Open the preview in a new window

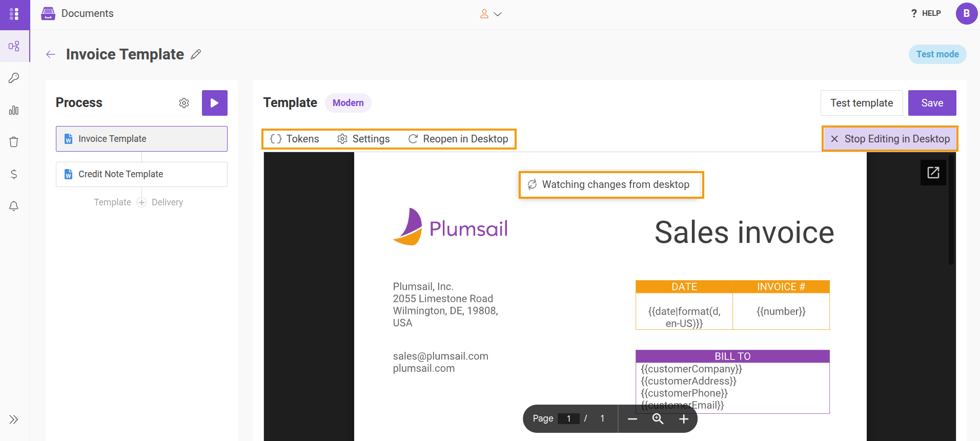[x=933, y=173]
